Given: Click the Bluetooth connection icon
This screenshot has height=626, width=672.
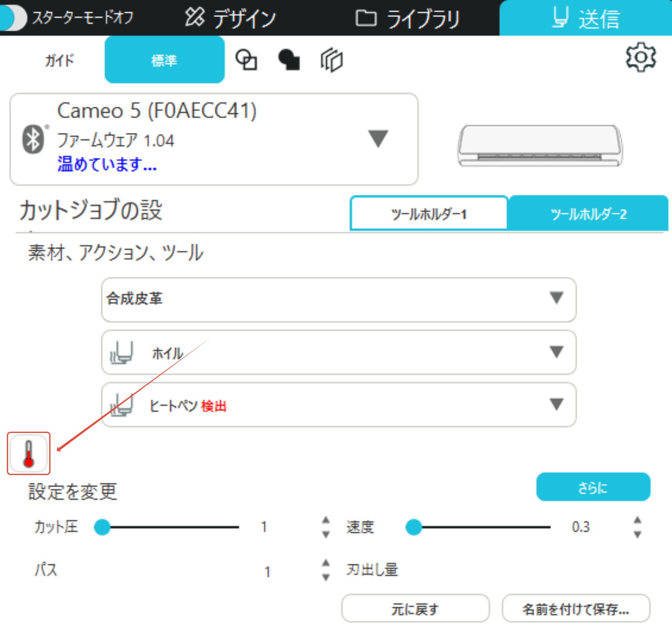Looking at the screenshot, I should click(33, 139).
